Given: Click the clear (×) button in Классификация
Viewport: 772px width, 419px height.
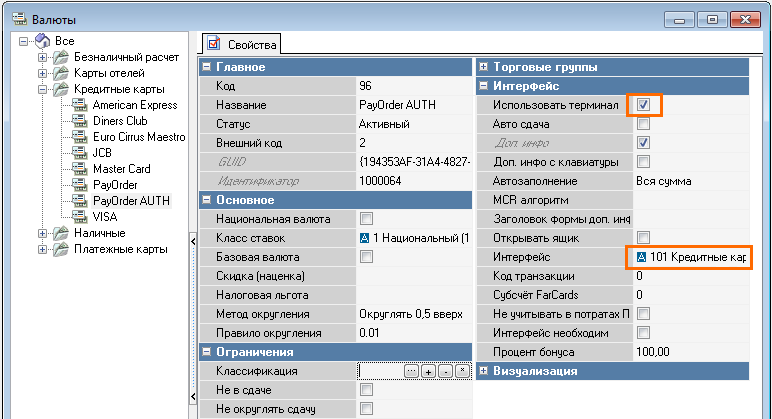Looking at the screenshot, I should coord(461,371).
